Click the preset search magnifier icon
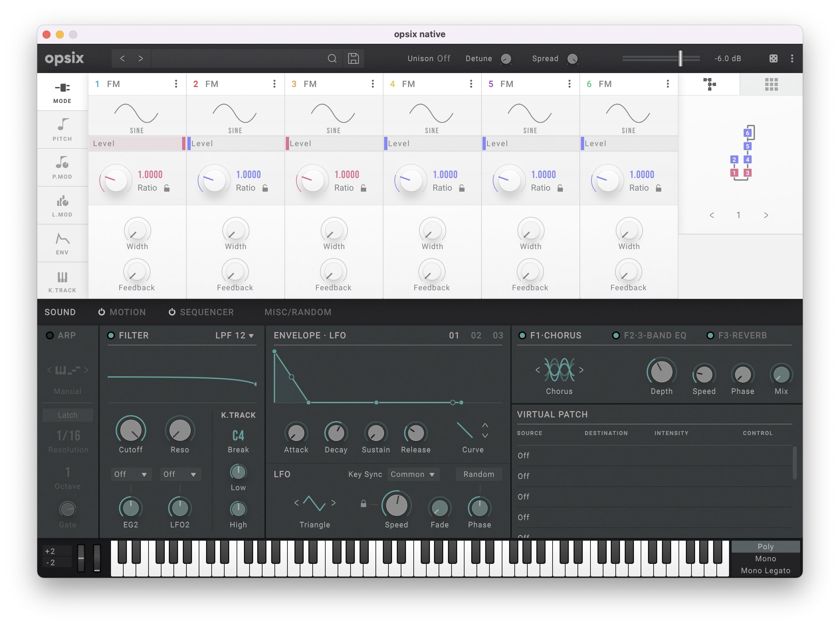Screen dimensions: 840x627 (x=332, y=58)
